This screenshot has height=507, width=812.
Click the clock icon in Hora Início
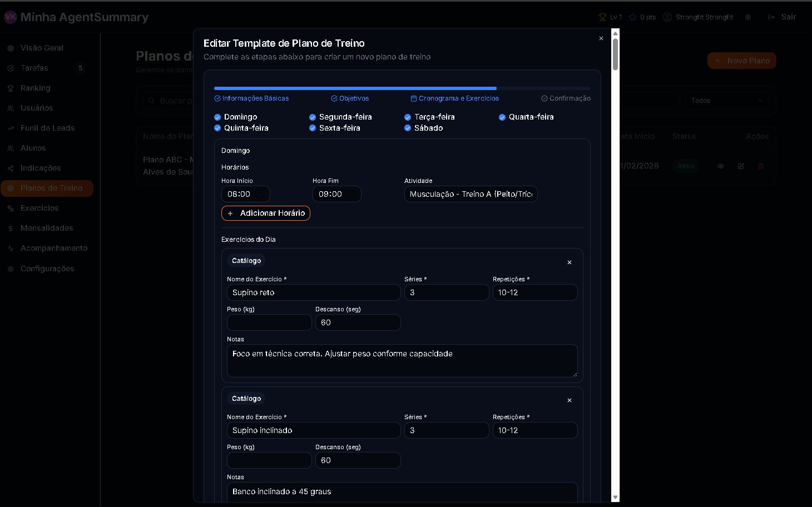point(260,194)
